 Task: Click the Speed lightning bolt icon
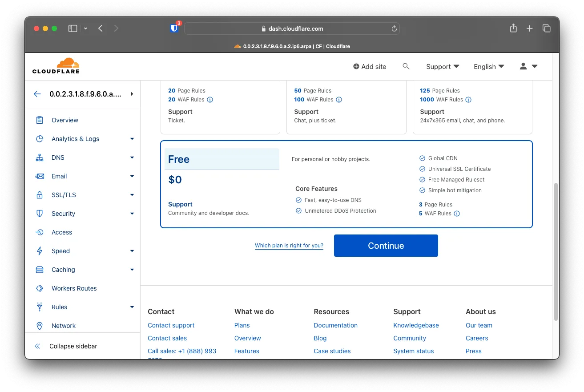[40, 251]
